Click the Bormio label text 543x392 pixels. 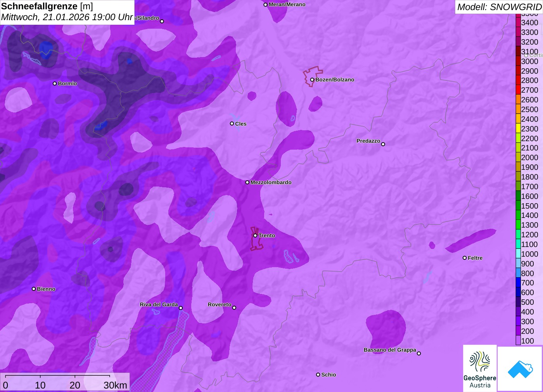coord(67,83)
